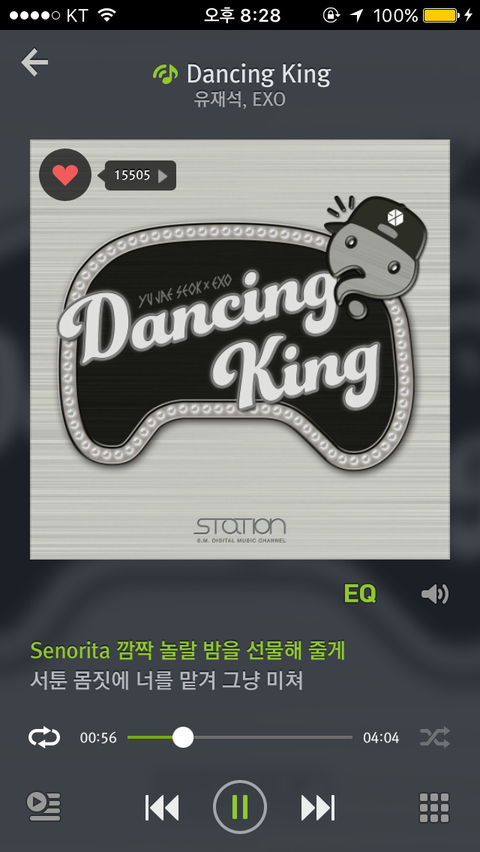Screen dimensions: 480x852
Task: Open full lyrics from Senorita line
Action: tap(188, 650)
